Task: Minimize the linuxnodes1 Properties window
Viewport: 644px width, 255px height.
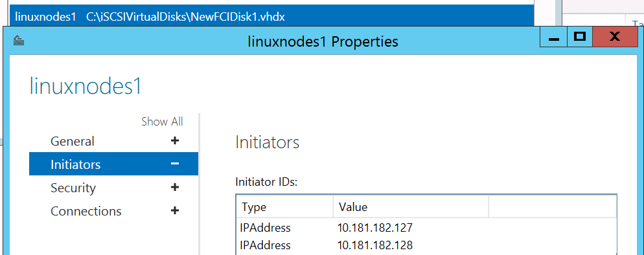Action: pos(554,38)
